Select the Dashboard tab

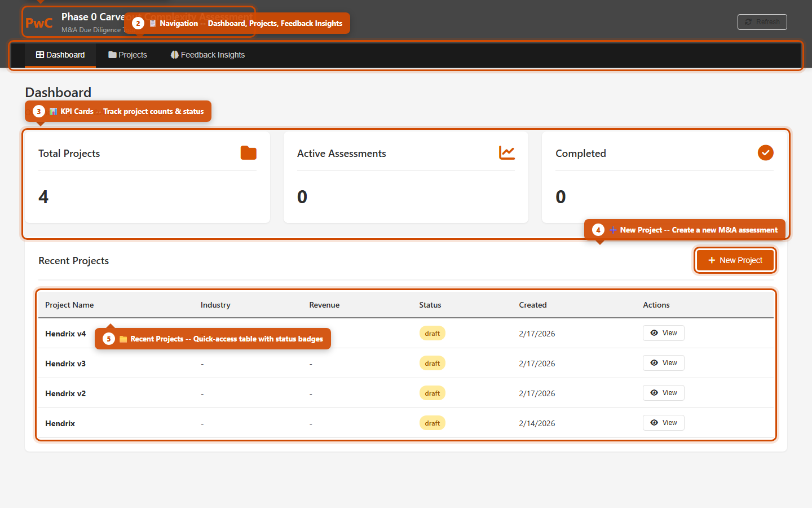click(x=60, y=54)
